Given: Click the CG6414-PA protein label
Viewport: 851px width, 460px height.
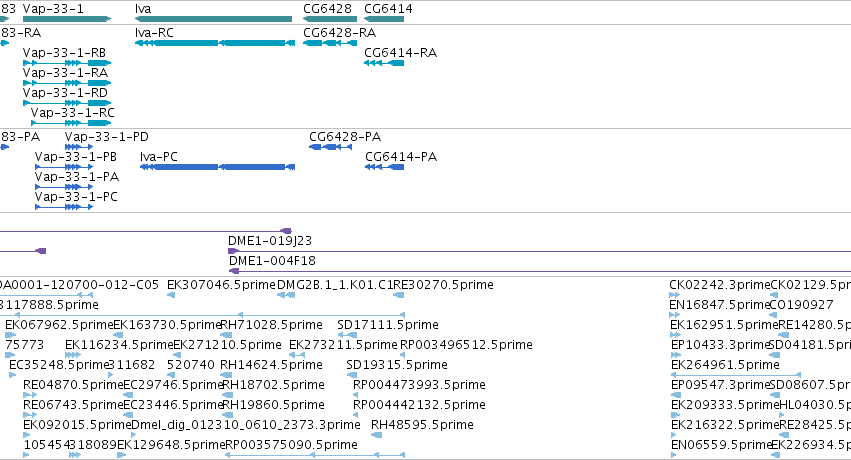Looking at the screenshot, I should pos(401,157).
